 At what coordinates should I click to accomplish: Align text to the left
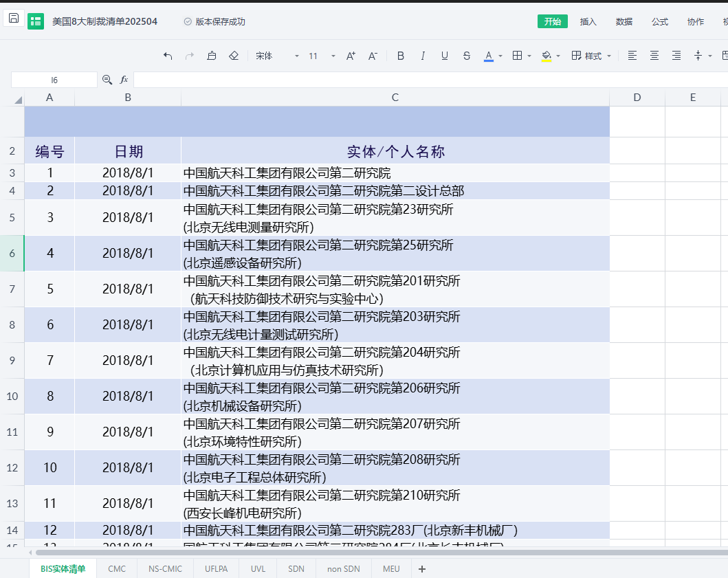[632, 56]
